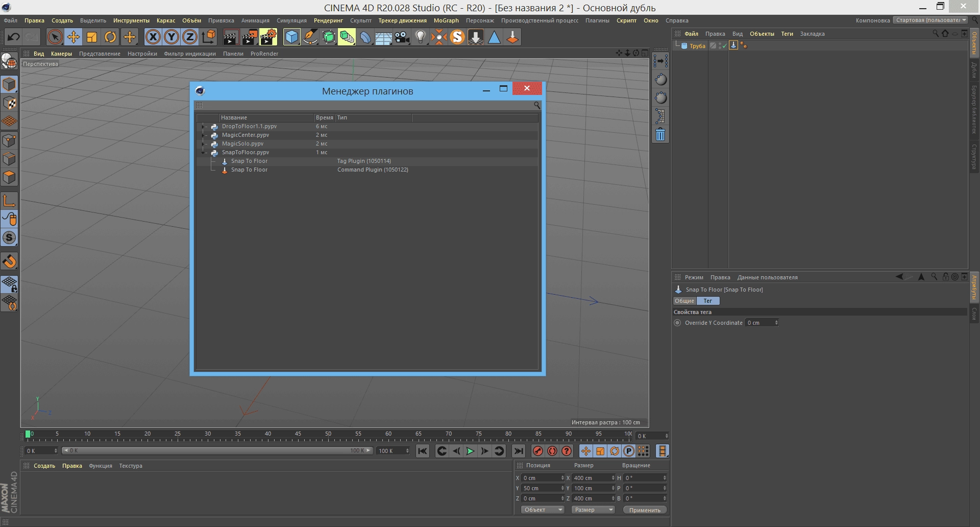Switch to Общие attribute tab
This screenshot has height=527, width=980.
(x=684, y=301)
